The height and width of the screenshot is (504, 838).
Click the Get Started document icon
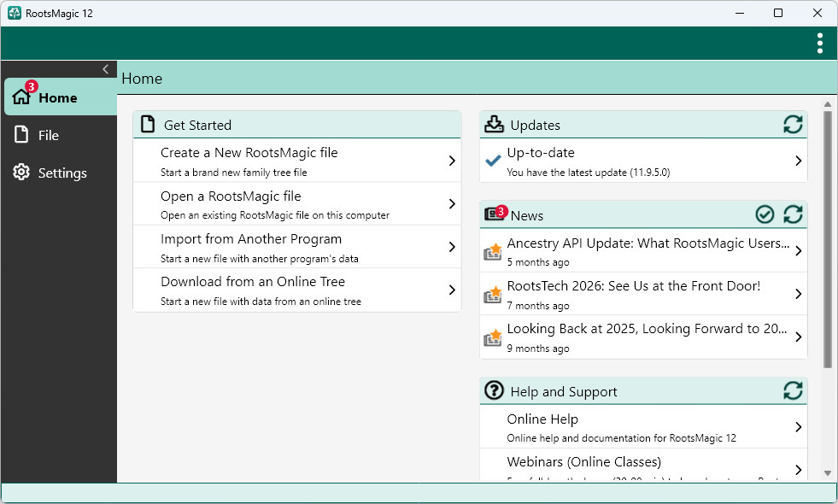pos(148,124)
